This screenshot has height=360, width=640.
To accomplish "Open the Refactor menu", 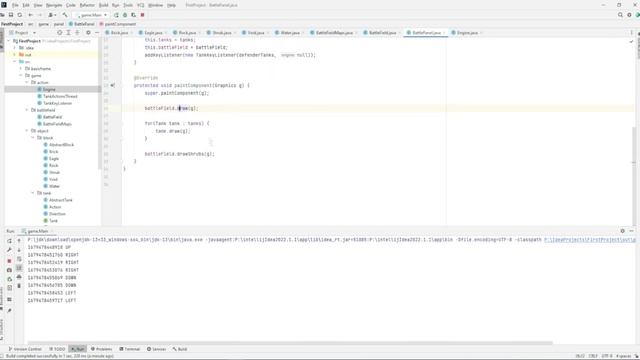I will pos(87,5).
